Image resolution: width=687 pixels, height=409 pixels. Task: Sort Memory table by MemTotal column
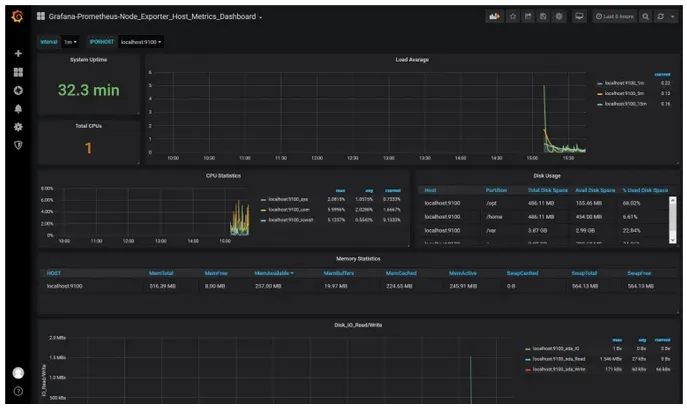pyautogui.click(x=161, y=273)
